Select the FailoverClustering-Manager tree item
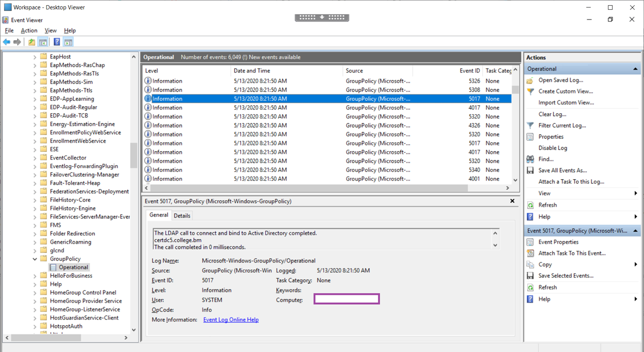Screen dimensions: 644x352 click(84, 175)
